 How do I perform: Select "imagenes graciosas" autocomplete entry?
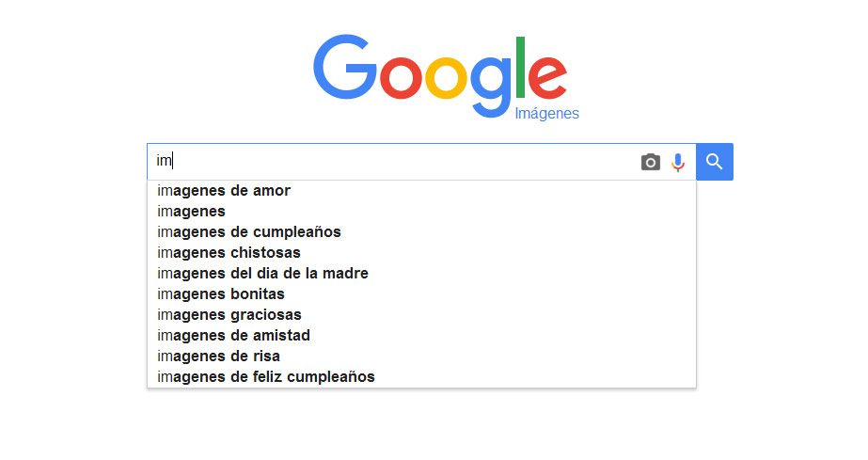click(x=230, y=315)
